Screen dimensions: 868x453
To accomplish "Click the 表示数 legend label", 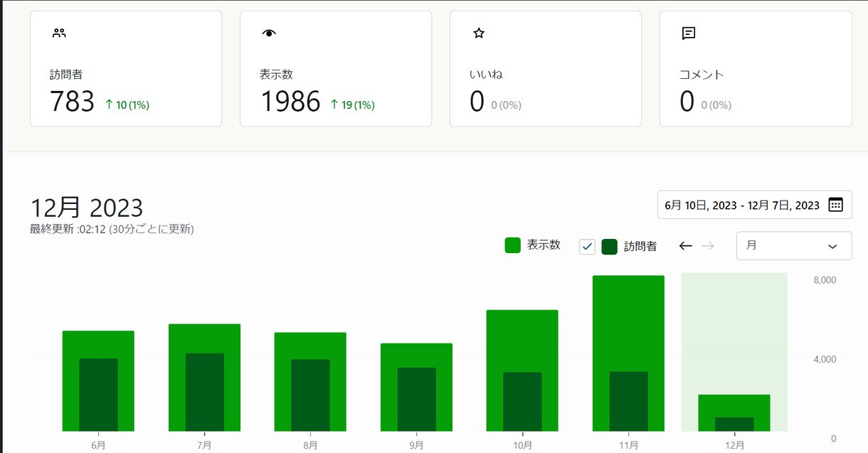I will [x=544, y=245].
